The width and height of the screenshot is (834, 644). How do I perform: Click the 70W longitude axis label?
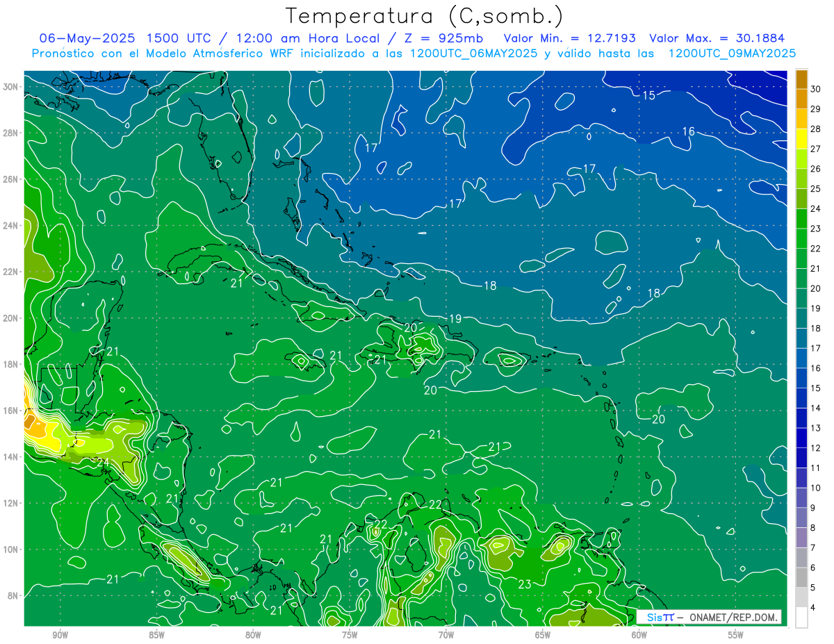tap(446, 635)
